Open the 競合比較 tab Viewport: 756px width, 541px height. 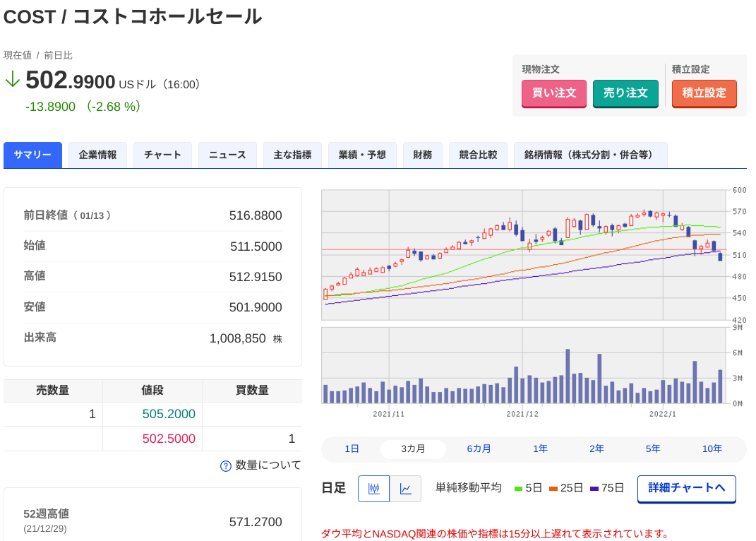point(478,155)
